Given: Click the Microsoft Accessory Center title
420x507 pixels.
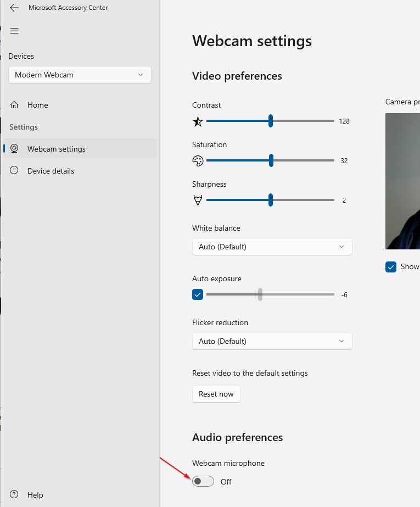Looking at the screenshot, I should tap(68, 8).
